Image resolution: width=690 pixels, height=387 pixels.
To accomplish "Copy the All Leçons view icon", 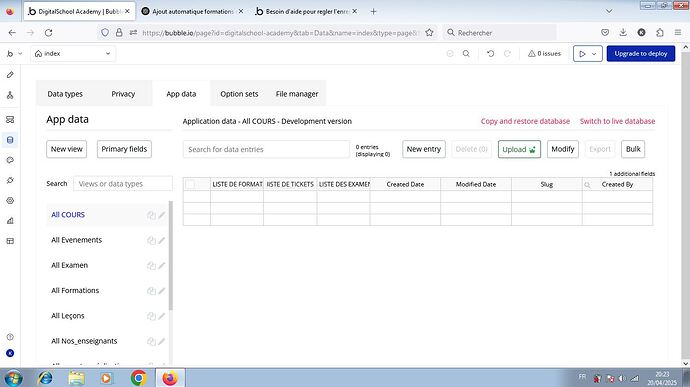I will pos(151,316).
